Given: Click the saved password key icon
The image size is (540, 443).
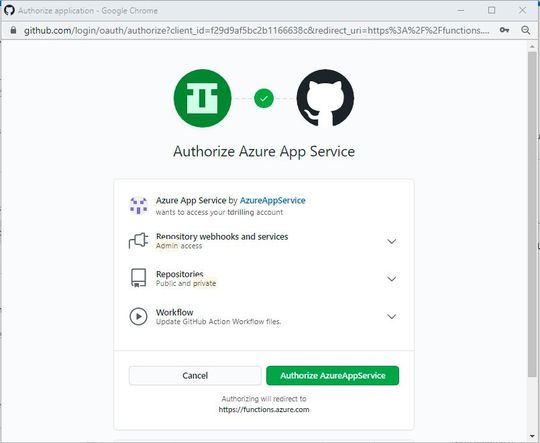Looking at the screenshot, I should tap(505, 30).
